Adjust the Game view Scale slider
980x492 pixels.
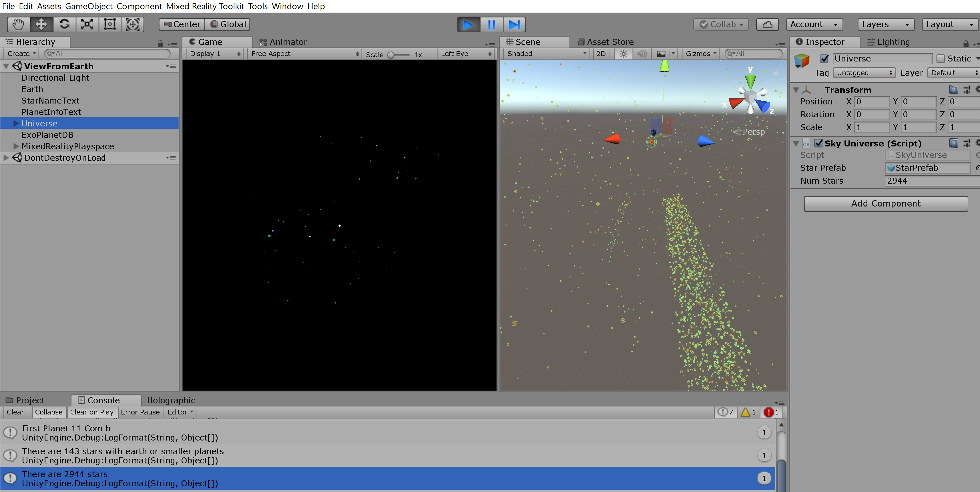tap(391, 55)
